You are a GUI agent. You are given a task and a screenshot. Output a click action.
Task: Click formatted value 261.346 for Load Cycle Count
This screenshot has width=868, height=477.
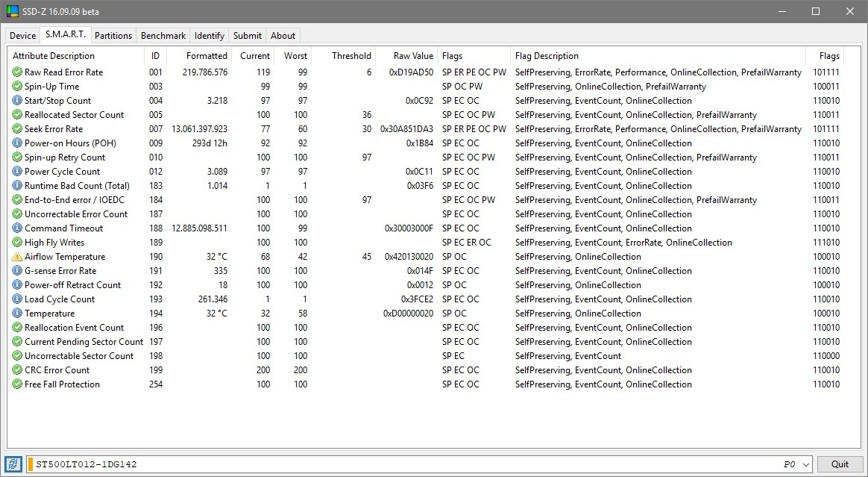pyautogui.click(x=213, y=299)
